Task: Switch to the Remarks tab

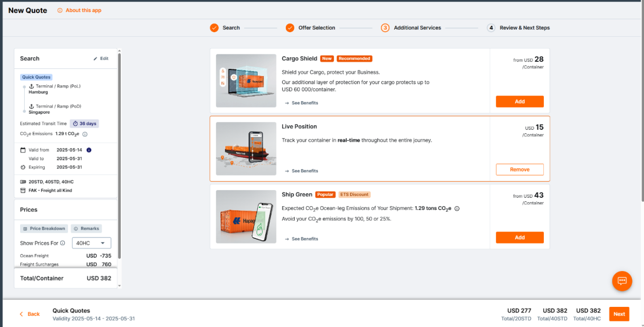Action: [87, 228]
